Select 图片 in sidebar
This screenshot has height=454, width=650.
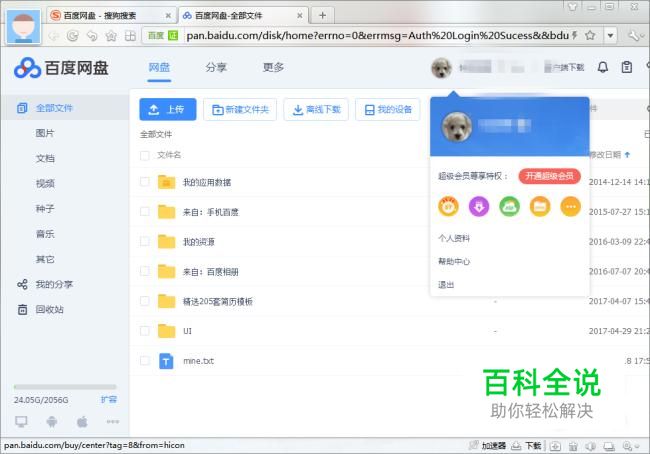click(x=45, y=133)
